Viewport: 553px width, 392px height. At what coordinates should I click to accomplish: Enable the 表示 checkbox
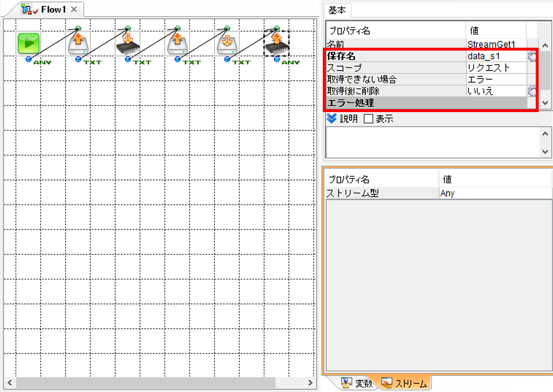click(x=368, y=118)
